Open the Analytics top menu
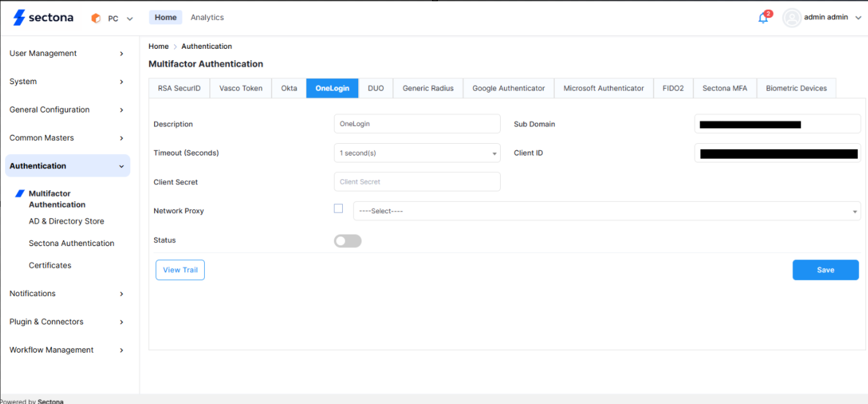Viewport: 868px width, 404px height. pos(207,17)
